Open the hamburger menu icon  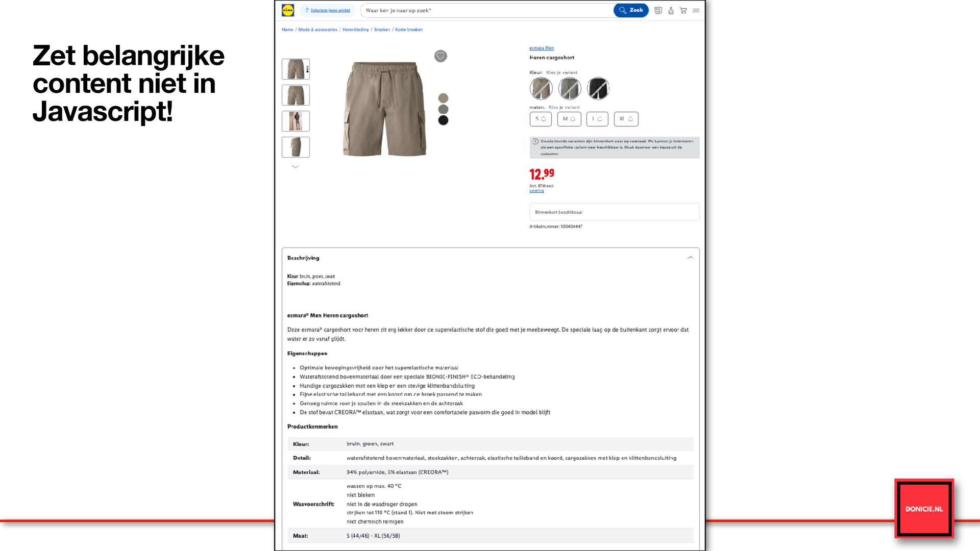click(x=696, y=10)
